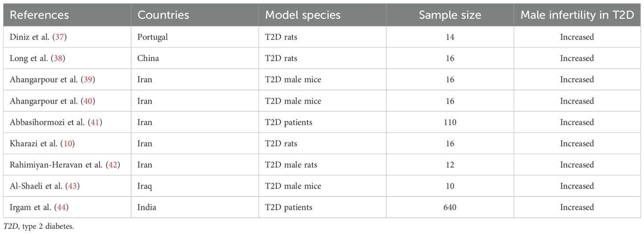Viewport: 644px width, 234px height.
Task: Select the Countries column header
Action: 163,15
